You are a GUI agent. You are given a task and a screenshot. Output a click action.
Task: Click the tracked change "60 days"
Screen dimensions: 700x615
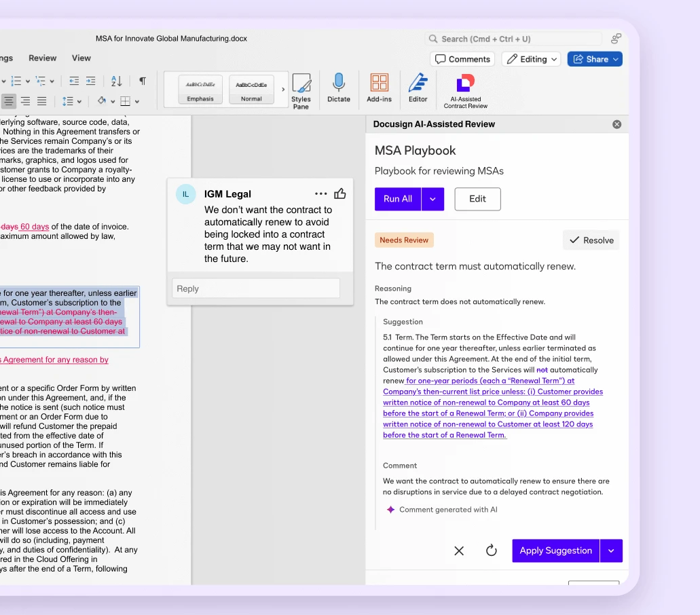pyautogui.click(x=35, y=227)
